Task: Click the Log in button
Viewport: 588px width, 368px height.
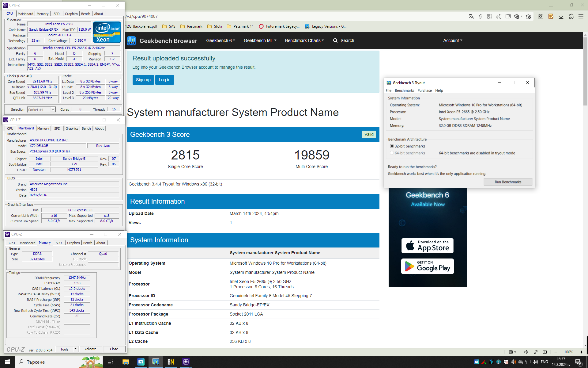Action: click(164, 80)
